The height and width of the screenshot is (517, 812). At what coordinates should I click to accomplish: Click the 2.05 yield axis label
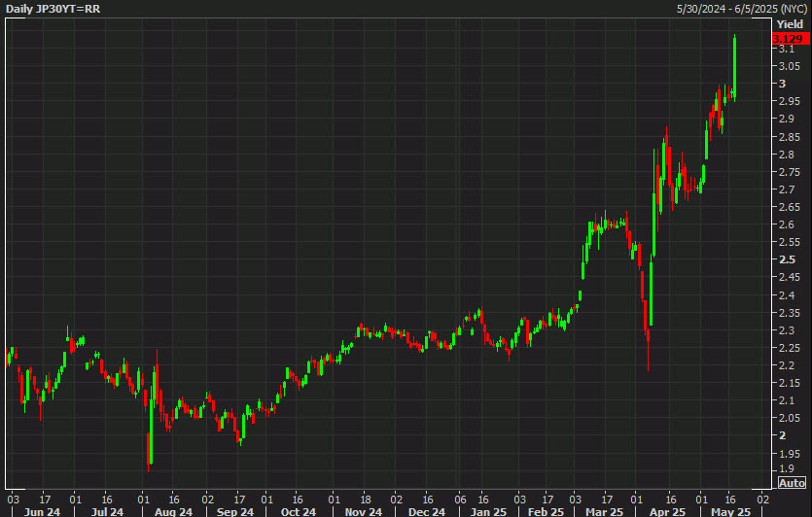790,418
